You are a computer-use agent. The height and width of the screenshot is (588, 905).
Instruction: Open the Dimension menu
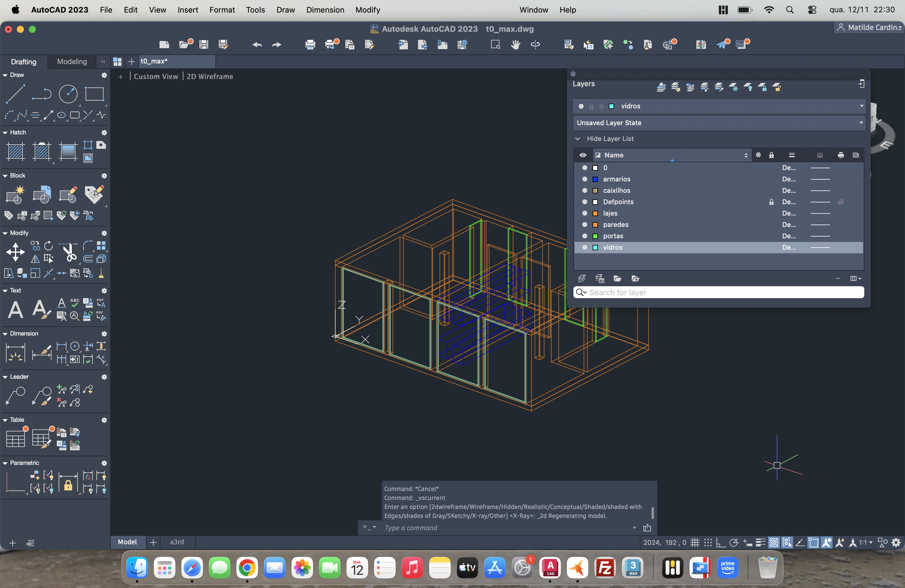pos(325,10)
